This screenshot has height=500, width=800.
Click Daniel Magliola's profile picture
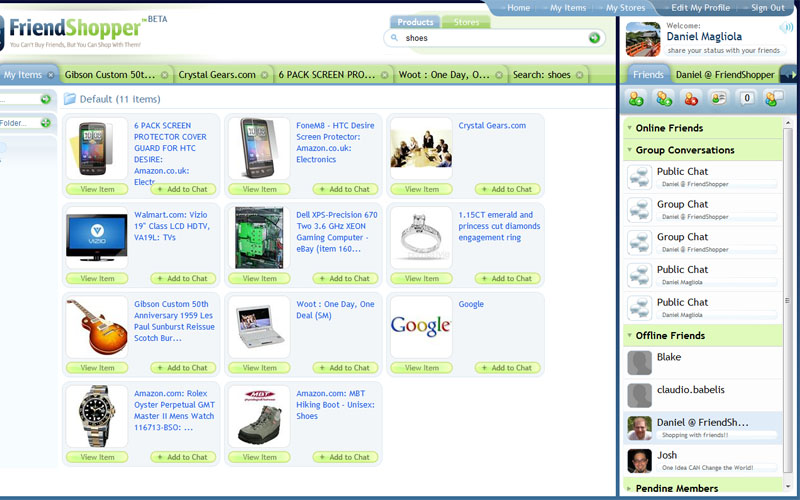pos(643,39)
